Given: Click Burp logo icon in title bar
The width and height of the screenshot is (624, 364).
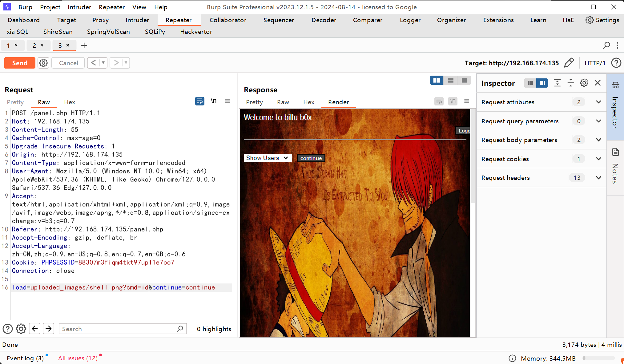Looking at the screenshot, I should 7,7.
